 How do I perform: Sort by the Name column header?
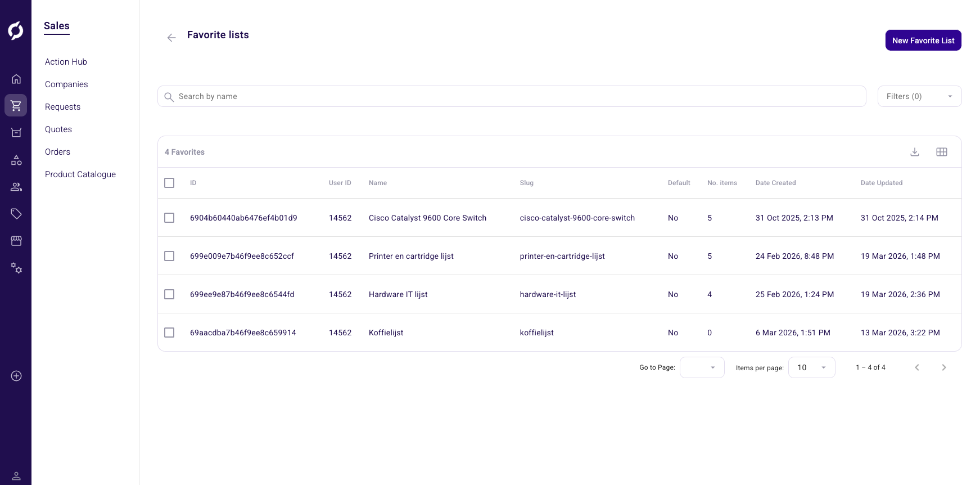[378, 183]
